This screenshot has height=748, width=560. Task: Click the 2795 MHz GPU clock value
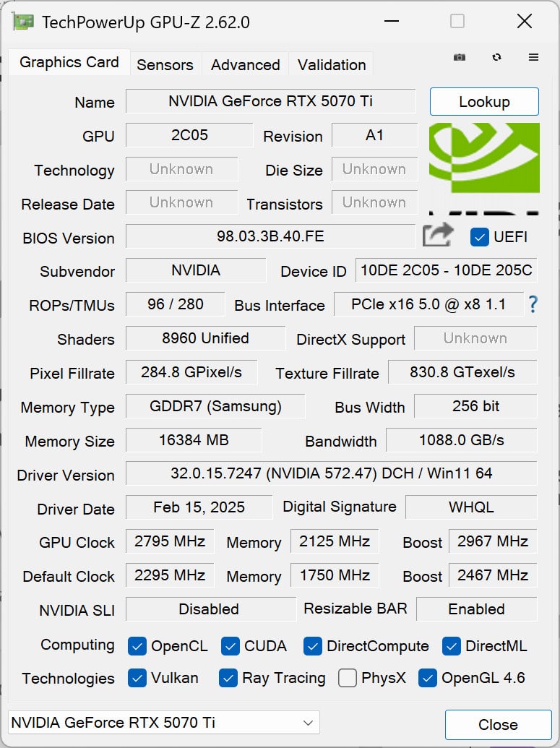pos(170,541)
